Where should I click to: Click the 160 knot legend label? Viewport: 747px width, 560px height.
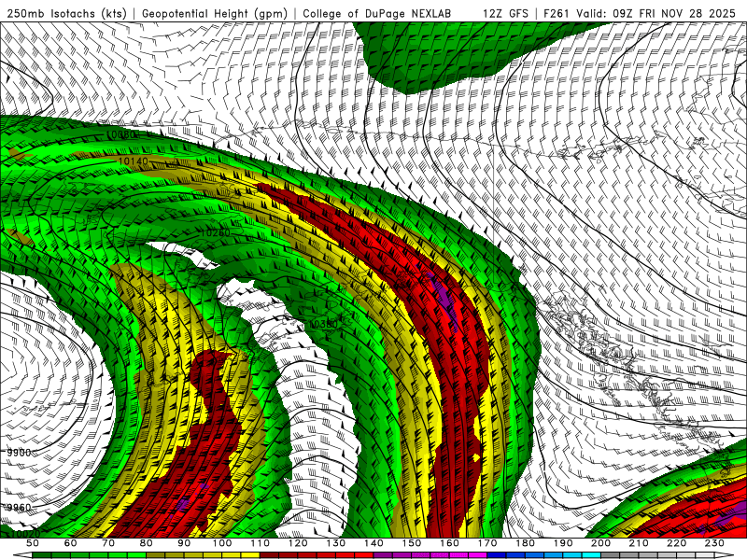(x=449, y=543)
